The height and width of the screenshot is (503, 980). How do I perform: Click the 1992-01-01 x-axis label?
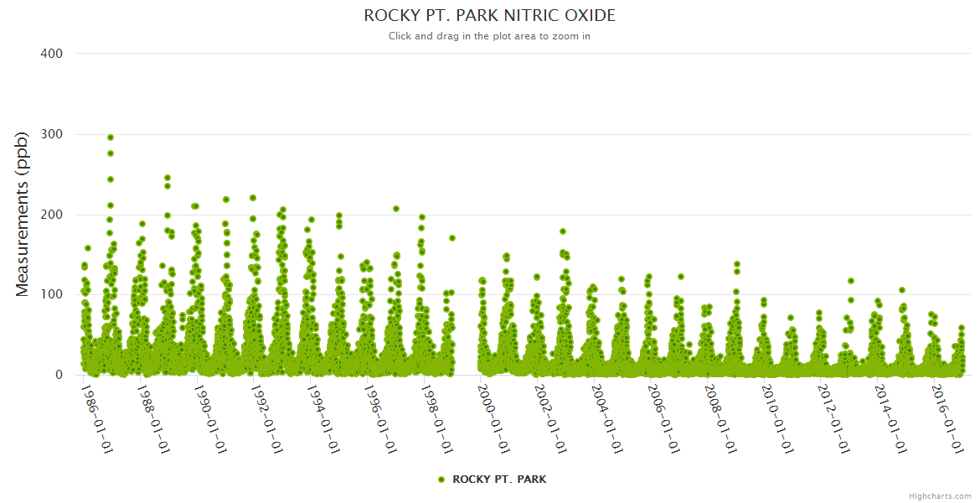[266, 419]
